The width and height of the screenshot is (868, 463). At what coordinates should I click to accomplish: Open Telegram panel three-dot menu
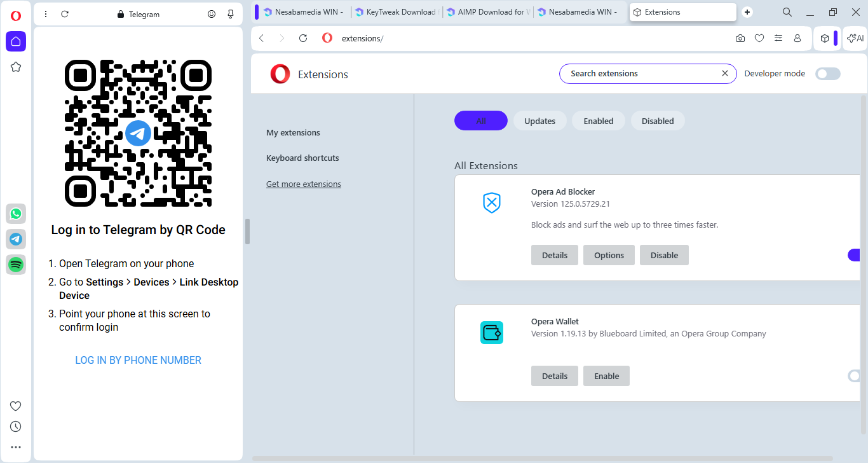[46, 14]
